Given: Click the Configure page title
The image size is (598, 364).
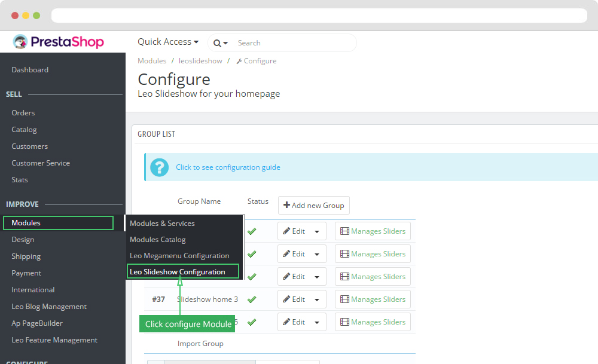Looking at the screenshot, I should point(174,79).
